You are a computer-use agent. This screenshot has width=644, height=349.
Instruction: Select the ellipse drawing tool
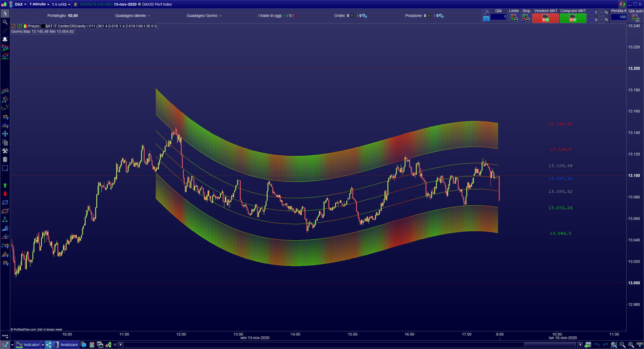pos(5,211)
